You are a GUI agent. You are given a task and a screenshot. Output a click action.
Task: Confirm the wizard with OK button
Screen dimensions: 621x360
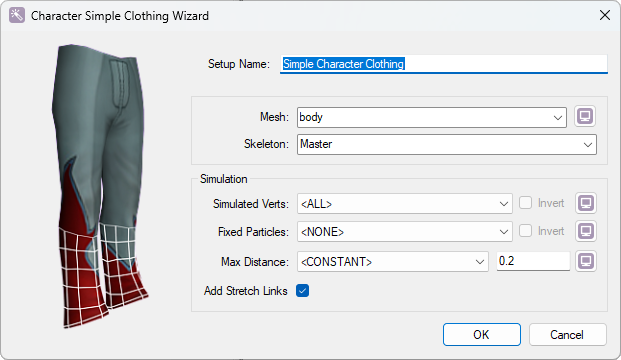(482, 335)
